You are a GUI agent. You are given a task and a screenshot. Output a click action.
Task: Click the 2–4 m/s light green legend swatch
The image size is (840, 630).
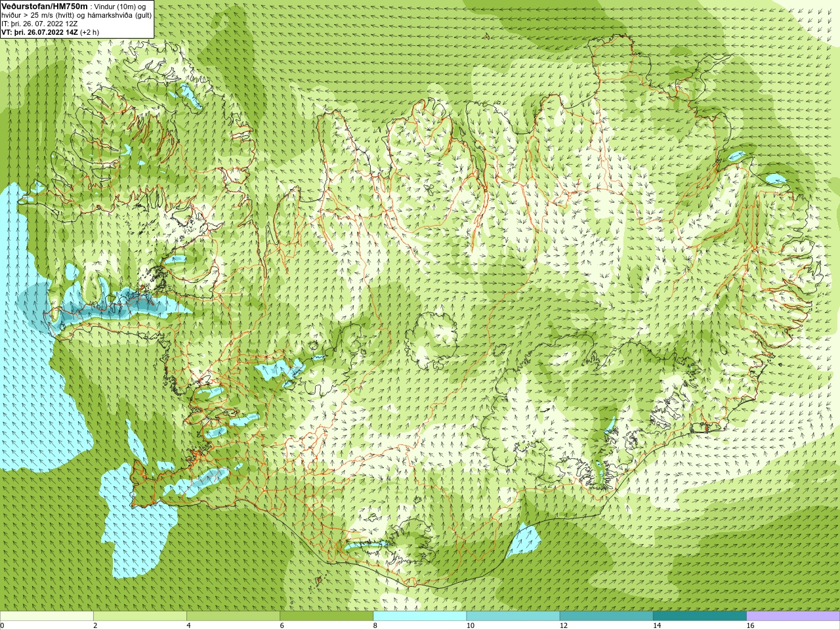[140, 616]
